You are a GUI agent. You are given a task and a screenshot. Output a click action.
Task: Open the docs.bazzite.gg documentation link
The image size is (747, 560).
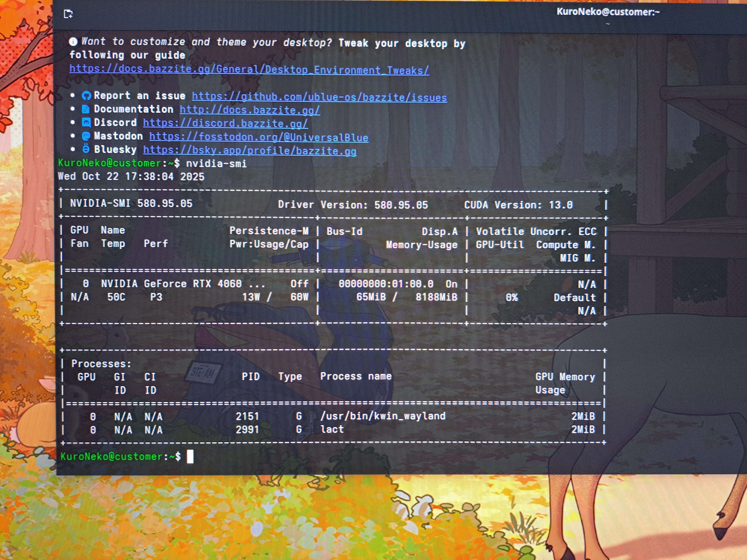click(x=250, y=110)
